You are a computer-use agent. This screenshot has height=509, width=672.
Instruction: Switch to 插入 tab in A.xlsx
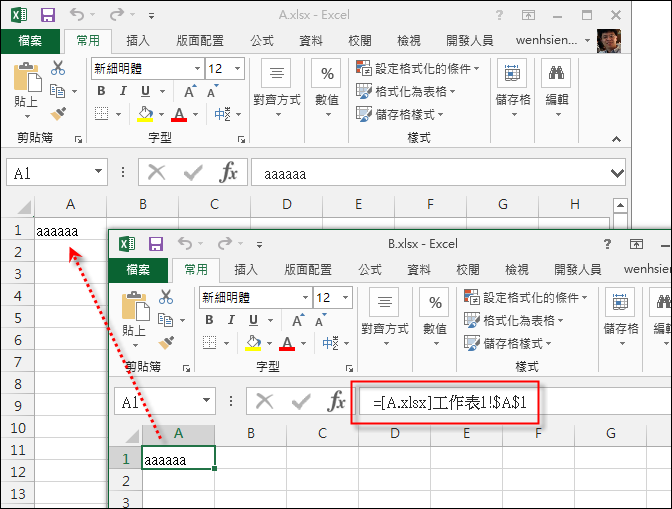[138, 41]
